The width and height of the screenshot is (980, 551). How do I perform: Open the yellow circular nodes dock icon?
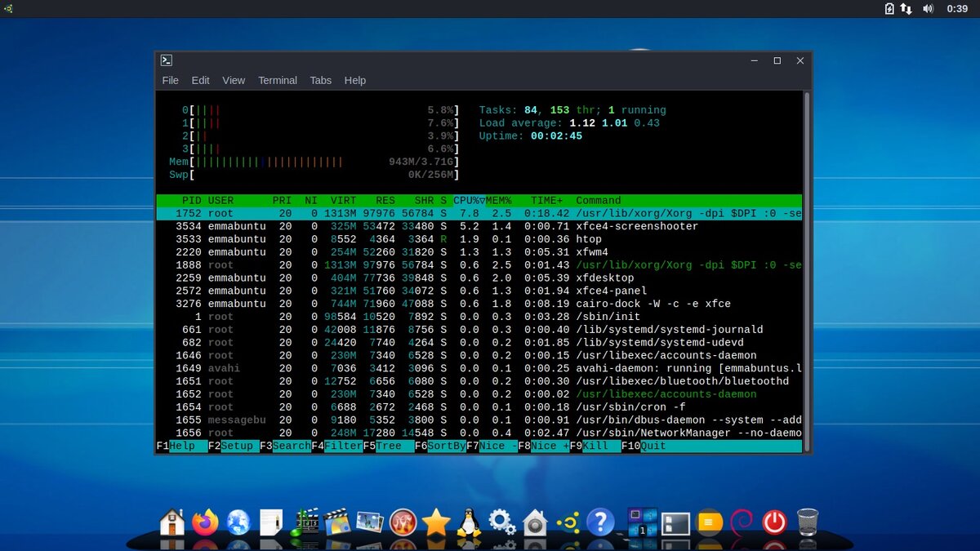click(x=568, y=522)
